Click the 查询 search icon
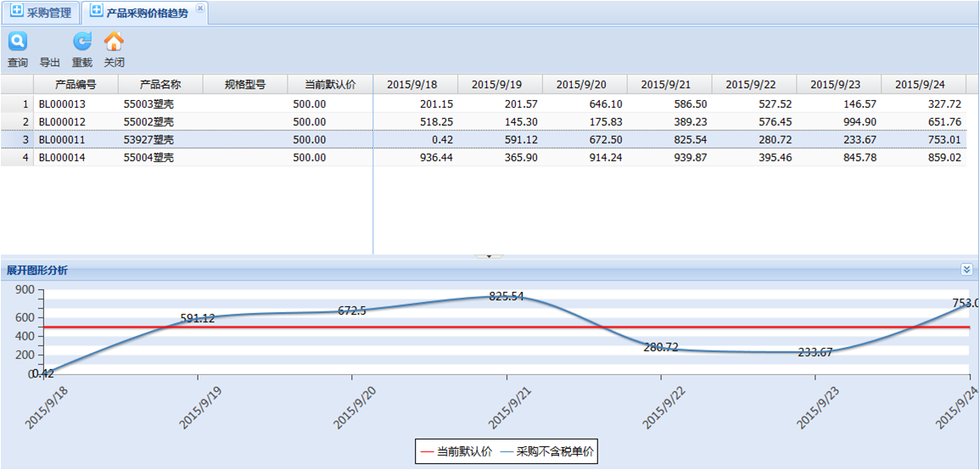 pos(18,42)
